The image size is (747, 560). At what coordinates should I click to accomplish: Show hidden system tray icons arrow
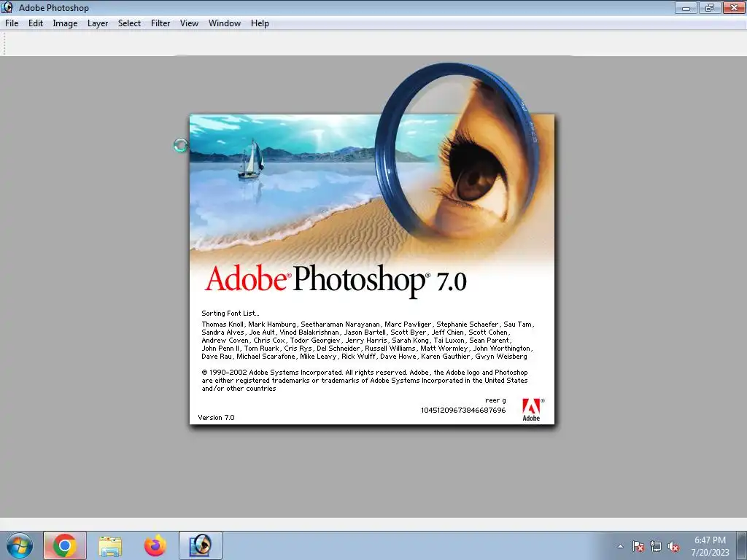point(620,546)
